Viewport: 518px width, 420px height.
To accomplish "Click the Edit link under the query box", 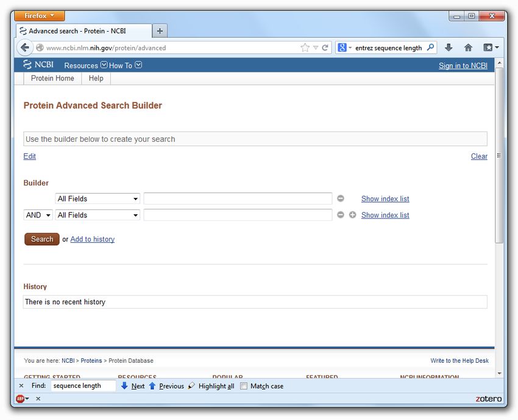I will 29,156.
